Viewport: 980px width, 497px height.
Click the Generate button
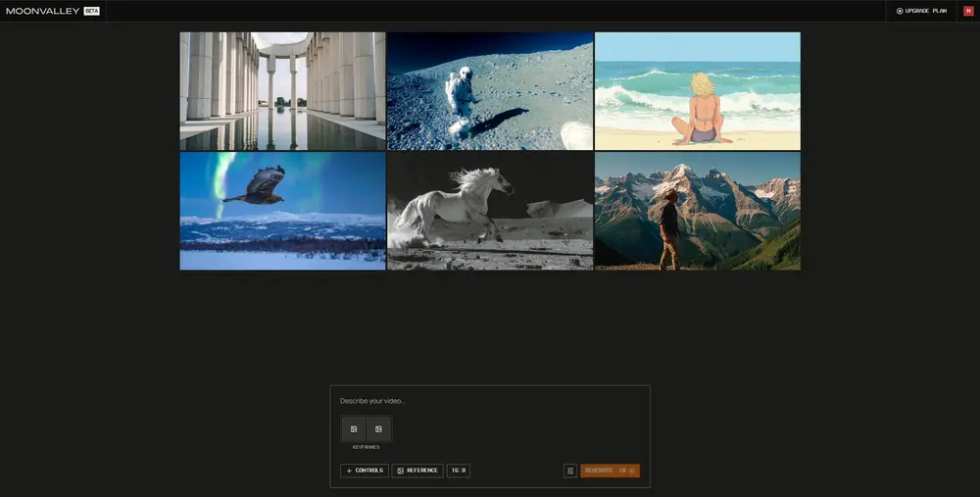coord(610,471)
